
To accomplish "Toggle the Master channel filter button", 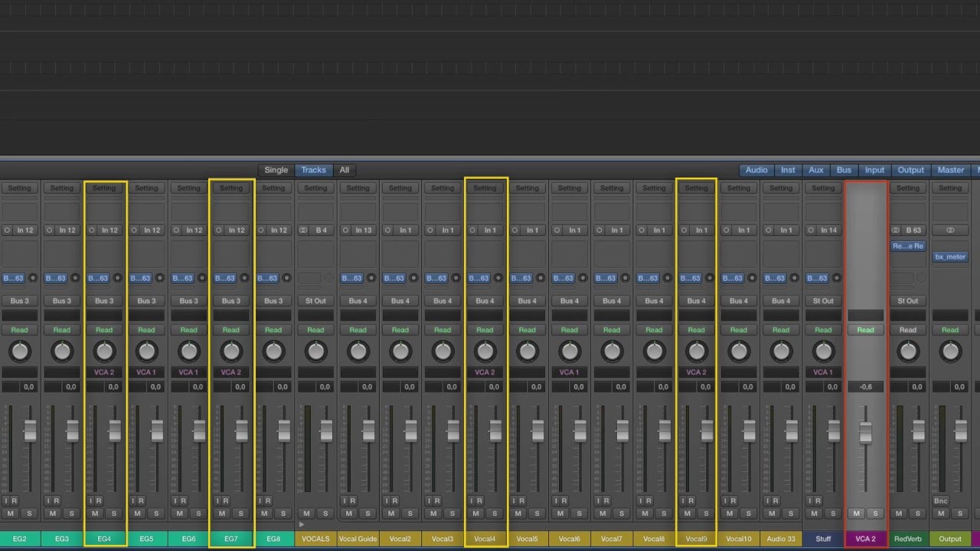I will (x=951, y=170).
